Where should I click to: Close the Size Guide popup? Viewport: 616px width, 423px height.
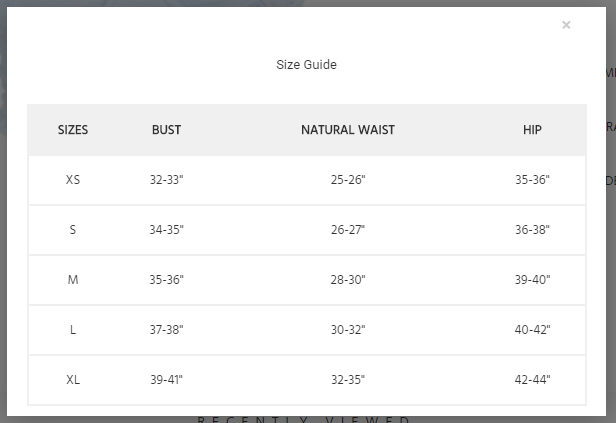click(566, 25)
